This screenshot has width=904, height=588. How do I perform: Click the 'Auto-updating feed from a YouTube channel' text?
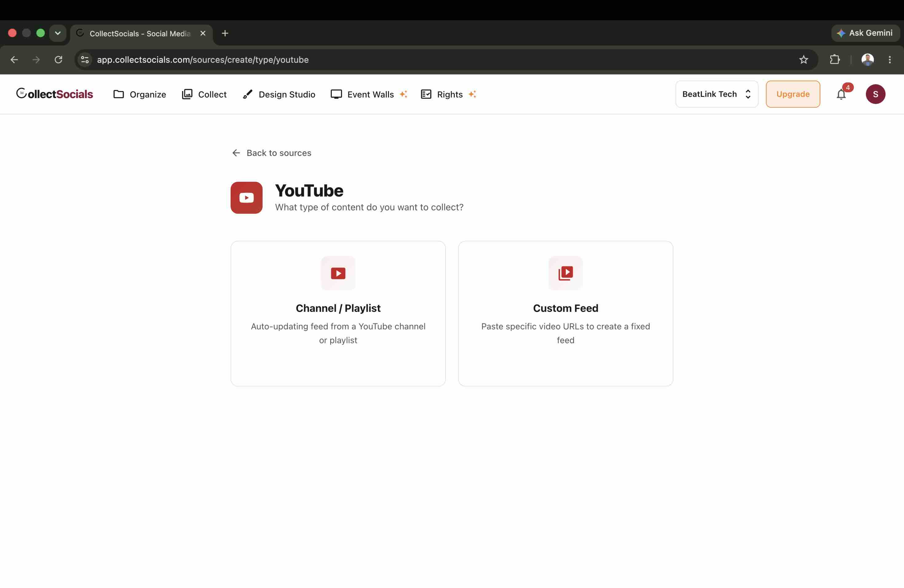pyautogui.click(x=338, y=326)
